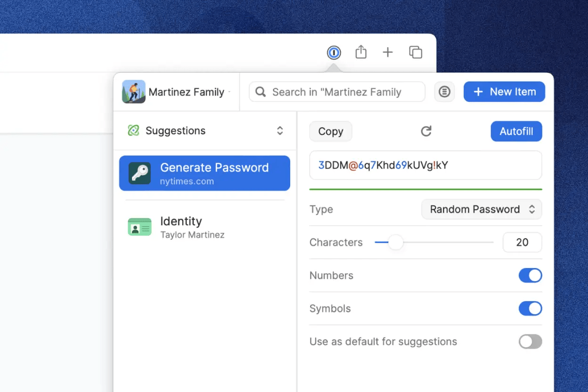The width and height of the screenshot is (588, 392).
Task: Open the Safari share icon
Action: point(361,52)
